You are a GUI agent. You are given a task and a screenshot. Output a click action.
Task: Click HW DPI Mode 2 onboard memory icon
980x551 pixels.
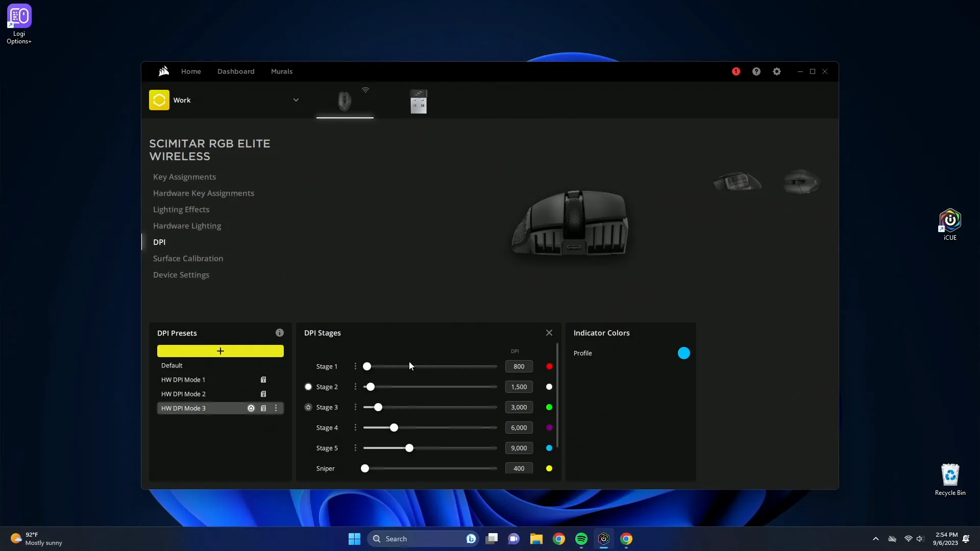point(263,394)
